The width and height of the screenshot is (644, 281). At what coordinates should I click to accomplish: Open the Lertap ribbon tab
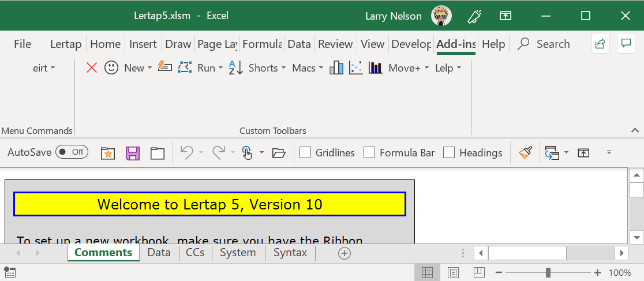[66, 44]
